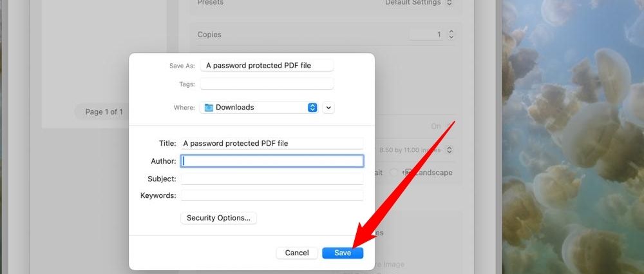Screen dimensions: 644x274
Task: Click the Copies stepper arrows
Action: click(451, 35)
